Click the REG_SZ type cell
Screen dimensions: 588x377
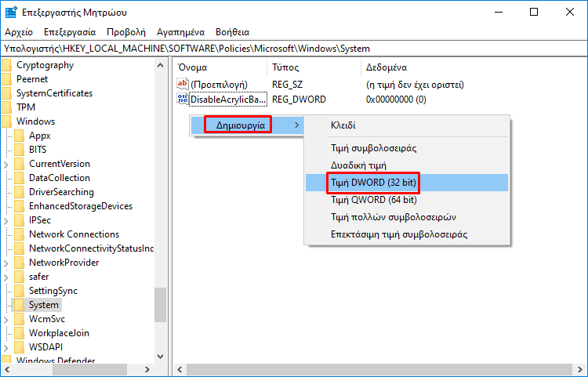287,85
